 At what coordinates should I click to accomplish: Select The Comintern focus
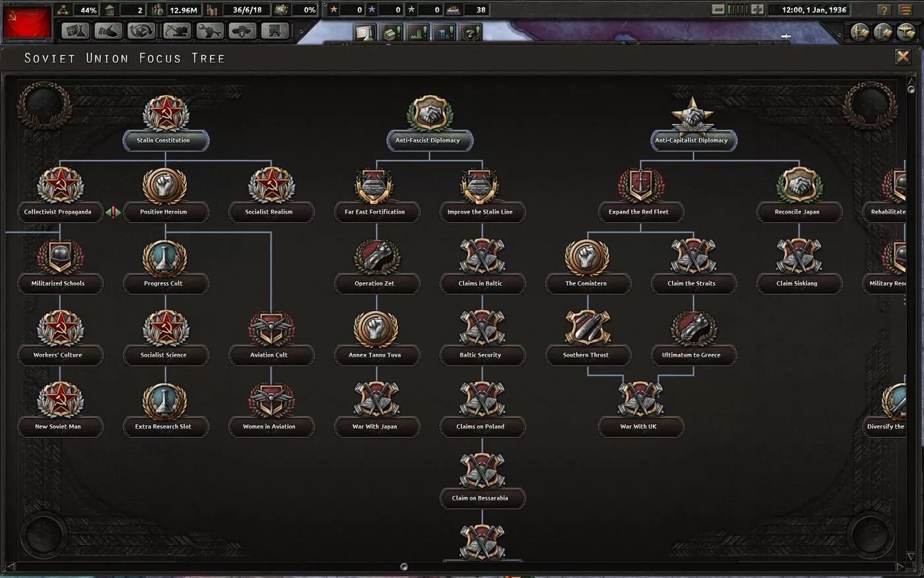click(587, 266)
